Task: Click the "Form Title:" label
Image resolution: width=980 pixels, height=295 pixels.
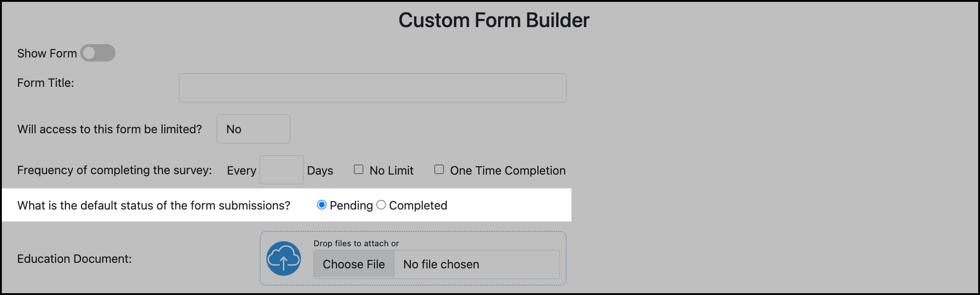Action: (46, 83)
